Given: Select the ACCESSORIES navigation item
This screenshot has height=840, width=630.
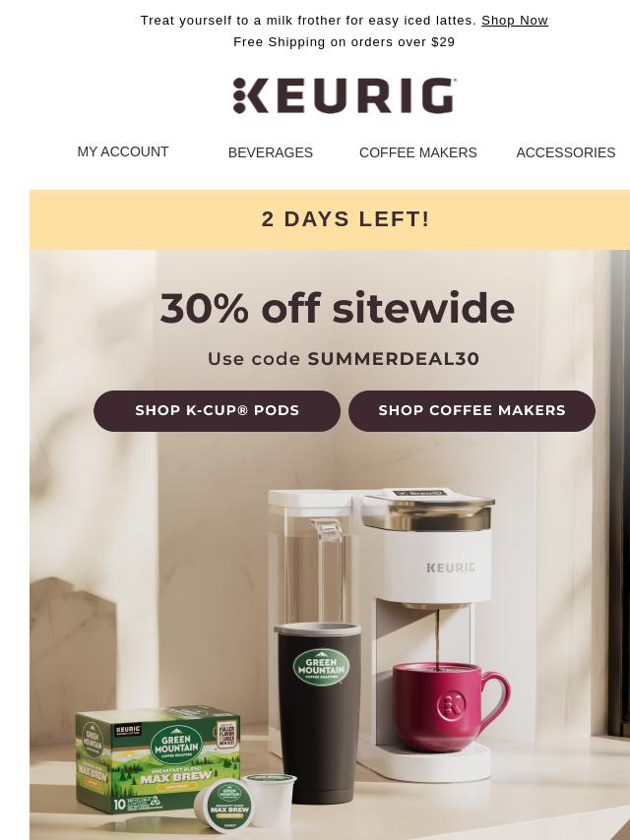Looking at the screenshot, I should click(x=566, y=152).
